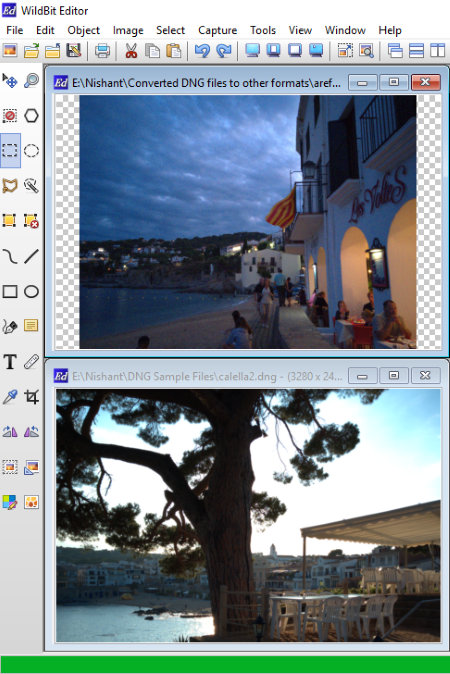
Task: Click the last monitor screen icon in toolbar
Action: point(316,50)
